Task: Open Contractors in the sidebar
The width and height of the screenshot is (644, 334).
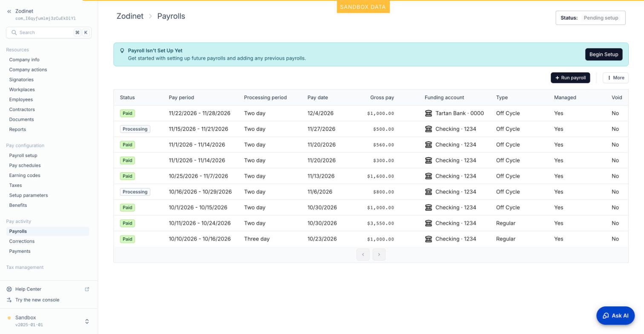Action: click(22, 109)
